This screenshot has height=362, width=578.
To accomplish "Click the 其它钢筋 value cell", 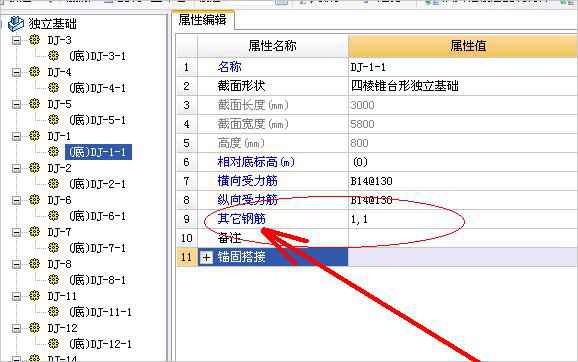I will pos(463,219).
